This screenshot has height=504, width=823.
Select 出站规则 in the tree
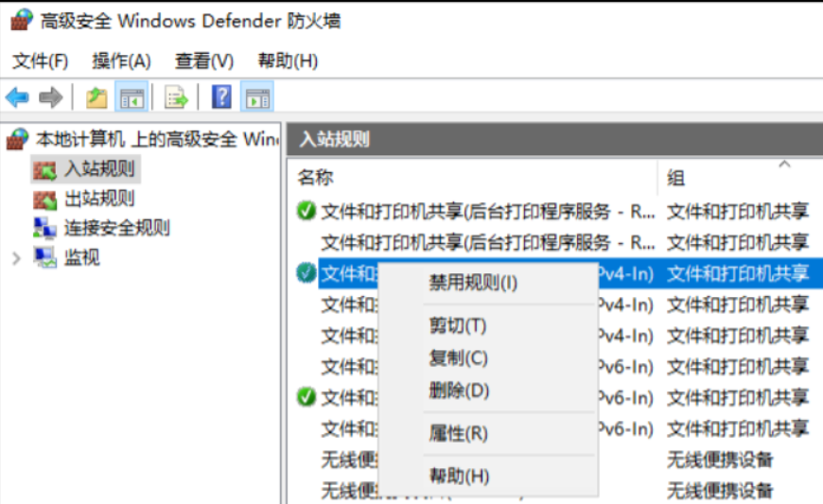[99, 199]
